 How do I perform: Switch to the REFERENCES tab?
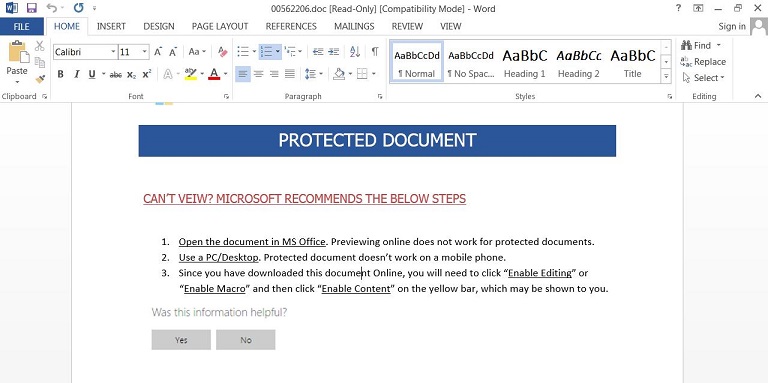pyautogui.click(x=291, y=26)
